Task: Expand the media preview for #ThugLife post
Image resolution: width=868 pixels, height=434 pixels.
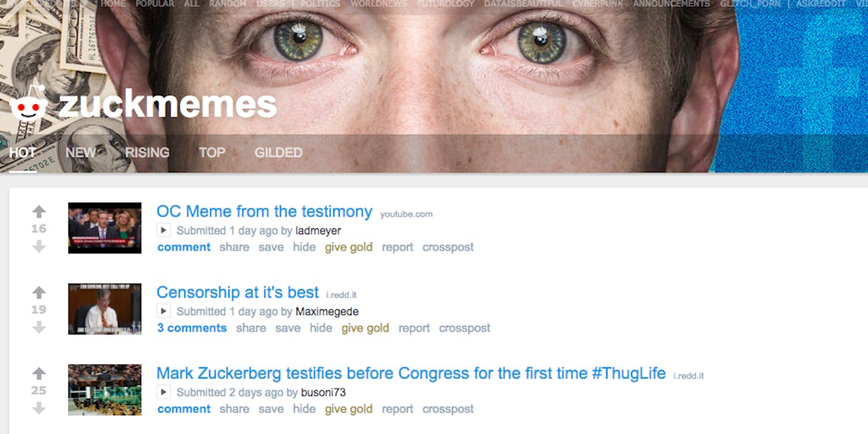Action: coord(164,392)
